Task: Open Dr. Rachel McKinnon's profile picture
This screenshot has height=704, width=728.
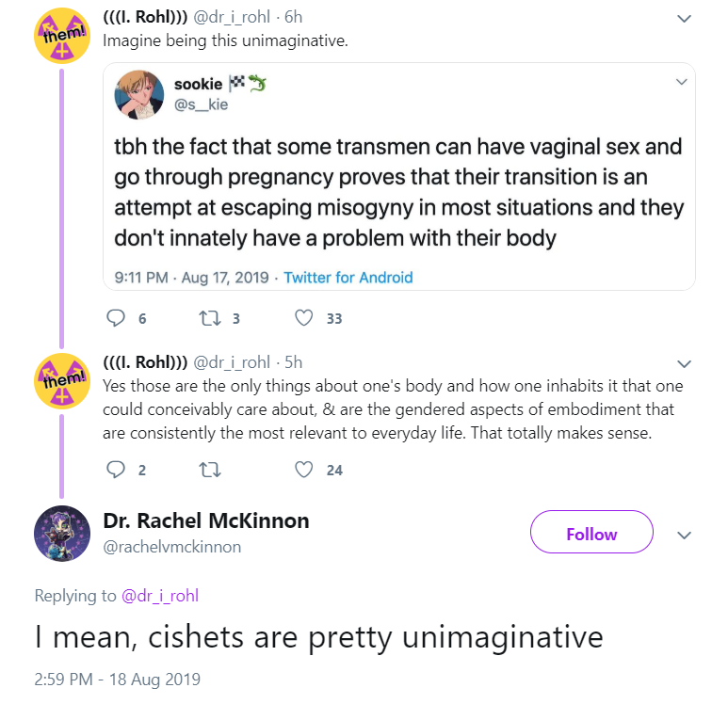Action: click(x=62, y=534)
